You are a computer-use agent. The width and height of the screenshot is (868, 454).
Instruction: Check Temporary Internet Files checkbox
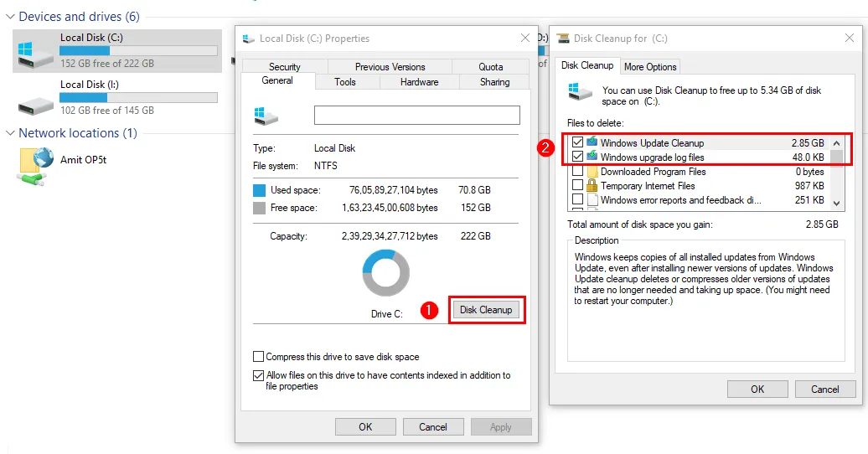[x=577, y=185]
